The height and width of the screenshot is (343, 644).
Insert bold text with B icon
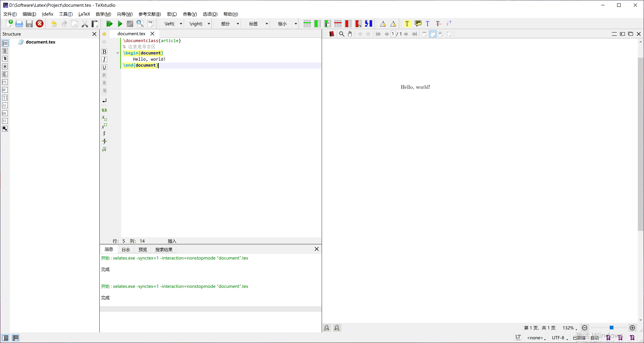(x=104, y=52)
